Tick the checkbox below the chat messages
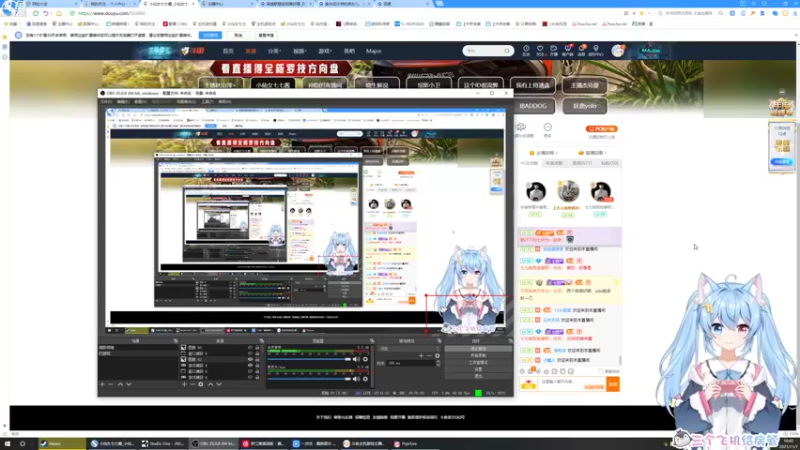 coord(601,371)
